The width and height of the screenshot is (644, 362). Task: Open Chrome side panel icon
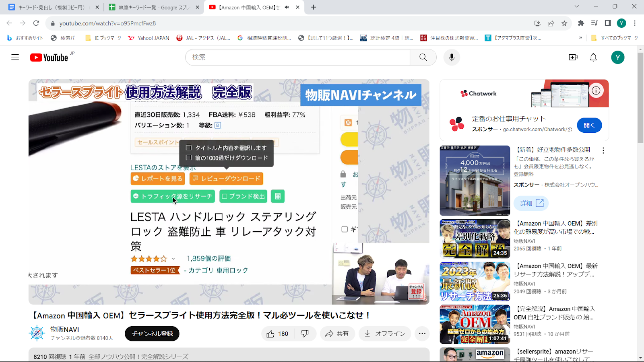[x=608, y=23]
